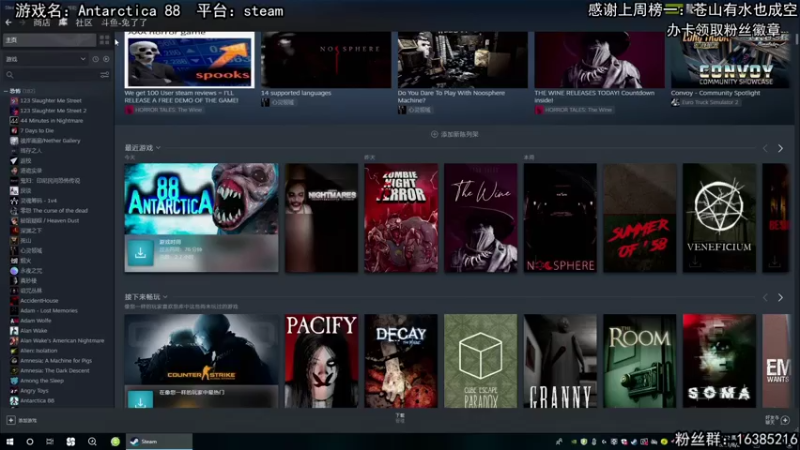The width and height of the screenshot is (800, 450).
Task: Select 123 Slaughter Me Street
Action: (x=51, y=101)
